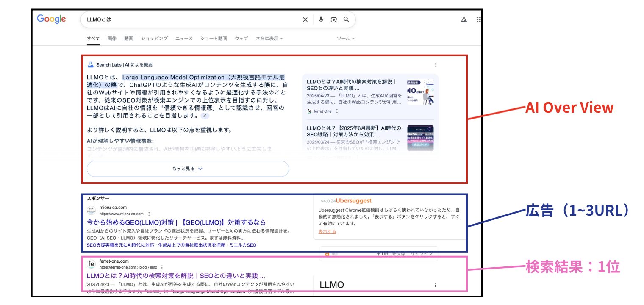Expand the さらに表示 dropdown

[269, 39]
